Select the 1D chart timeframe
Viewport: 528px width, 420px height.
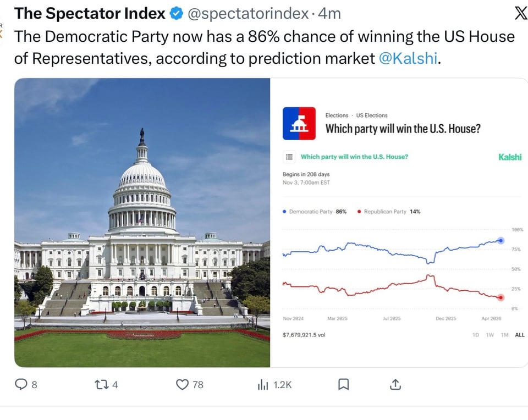pos(475,334)
